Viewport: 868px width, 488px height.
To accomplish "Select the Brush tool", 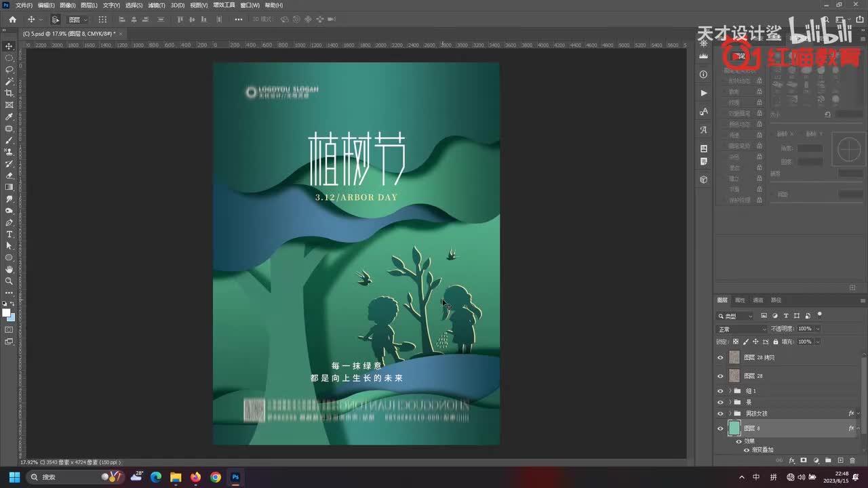I will click(x=9, y=140).
